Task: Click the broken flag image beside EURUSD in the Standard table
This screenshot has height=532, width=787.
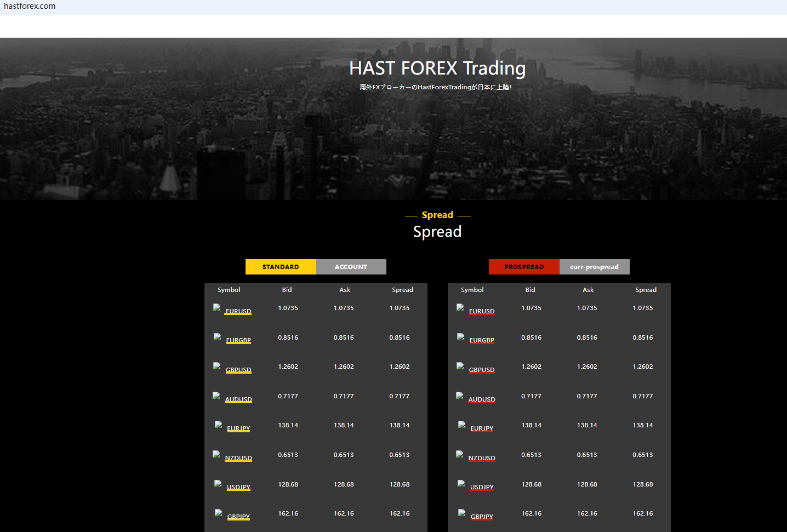Action: (217, 308)
